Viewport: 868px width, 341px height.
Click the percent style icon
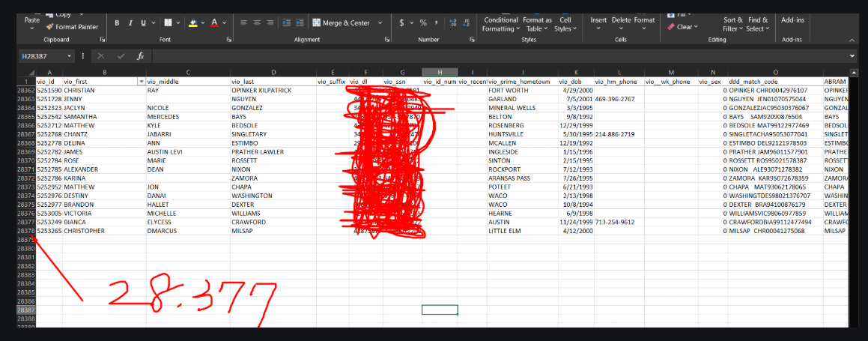pos(423,23)
